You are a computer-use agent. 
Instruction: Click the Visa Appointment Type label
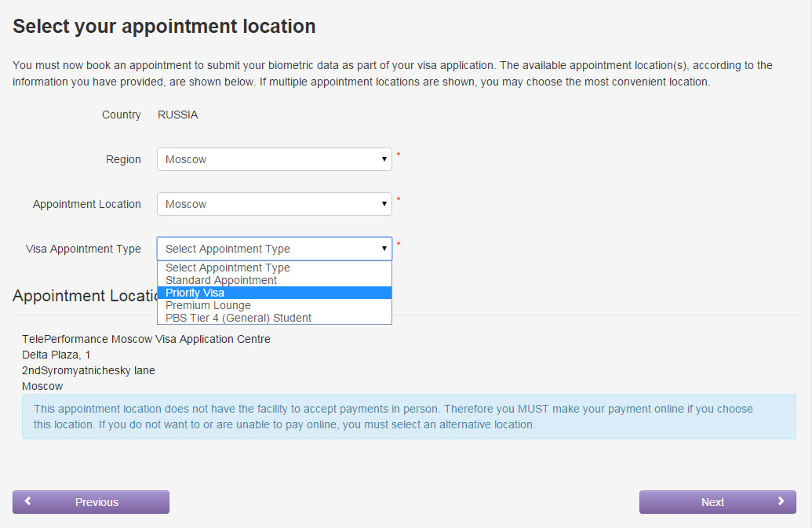coord(83,249)
